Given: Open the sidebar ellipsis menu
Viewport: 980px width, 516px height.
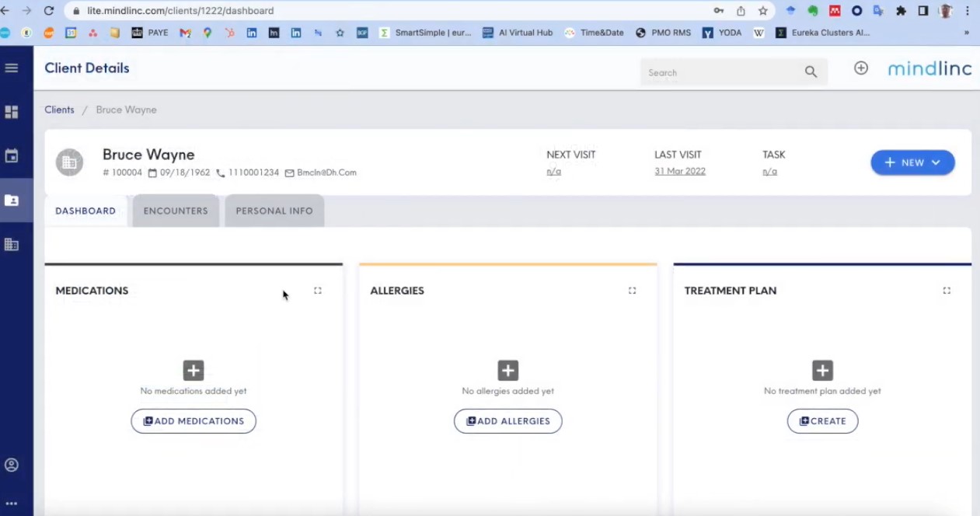Looking at the screenshot, I should [12, 503].
